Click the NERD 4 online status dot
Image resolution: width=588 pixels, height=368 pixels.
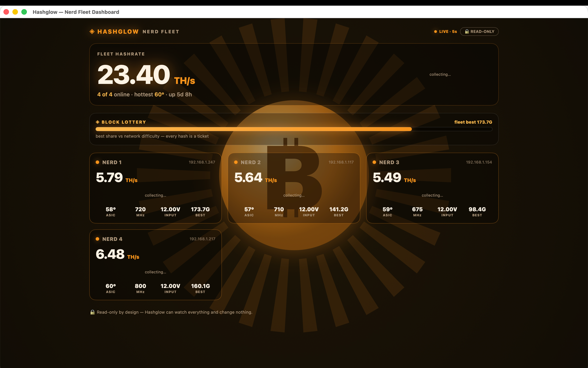(97, 239)
